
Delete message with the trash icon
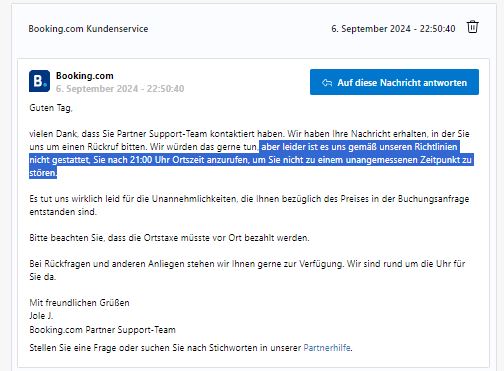(x=472, y=27)
